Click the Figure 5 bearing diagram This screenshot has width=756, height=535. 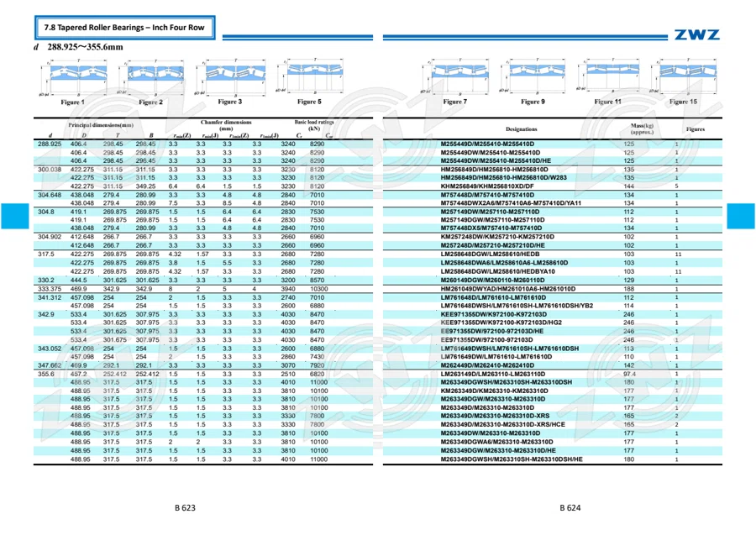click(310, 76)
